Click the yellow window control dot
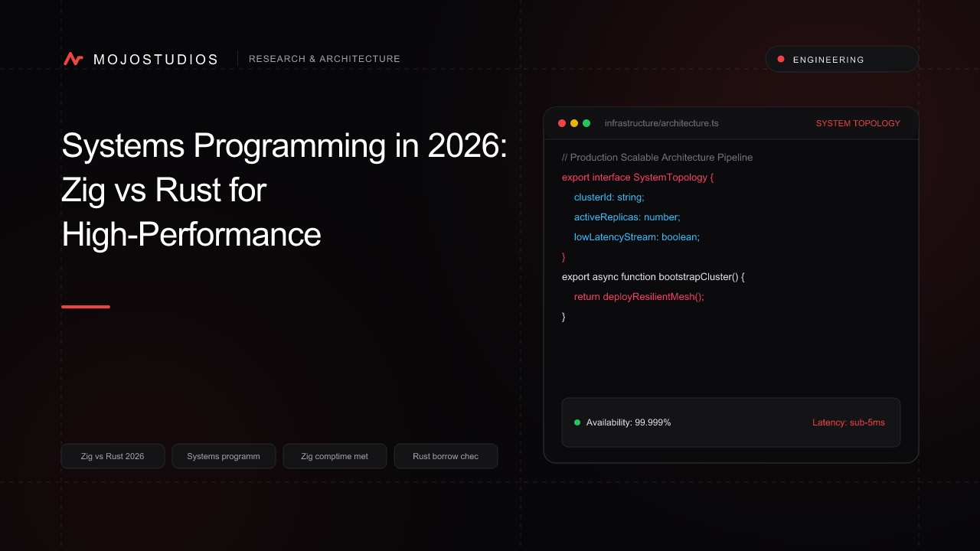Image resolution: width=980 pixels, height=551 pixels. pos(574,123)
